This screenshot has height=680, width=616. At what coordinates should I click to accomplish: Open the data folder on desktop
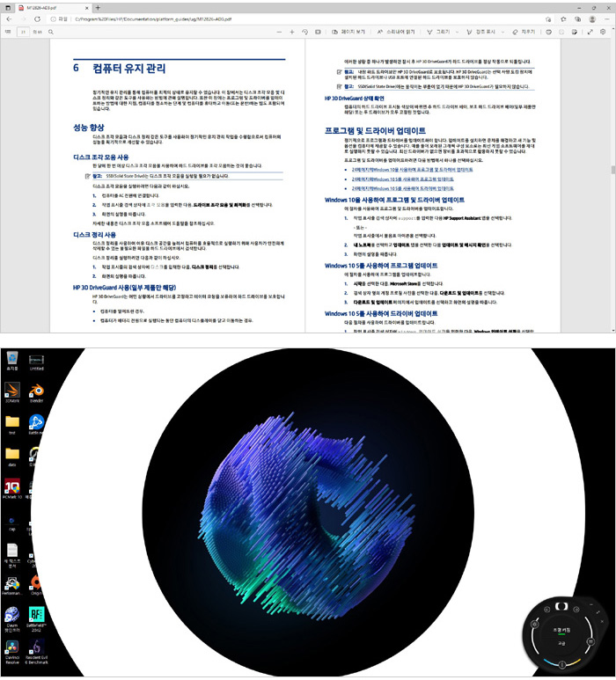tap(12, 457)
